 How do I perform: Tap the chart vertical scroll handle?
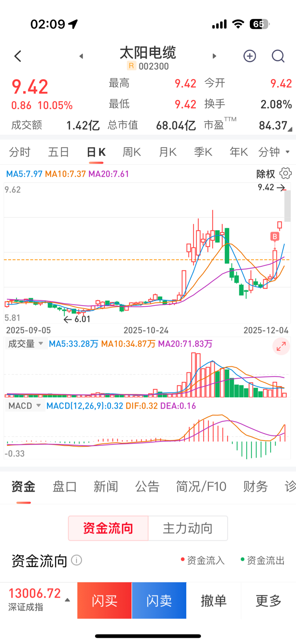[x=288, y=205]
